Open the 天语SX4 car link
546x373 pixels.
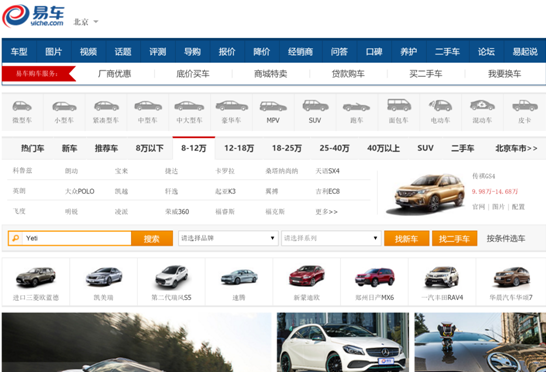click(x=327, y=171)
